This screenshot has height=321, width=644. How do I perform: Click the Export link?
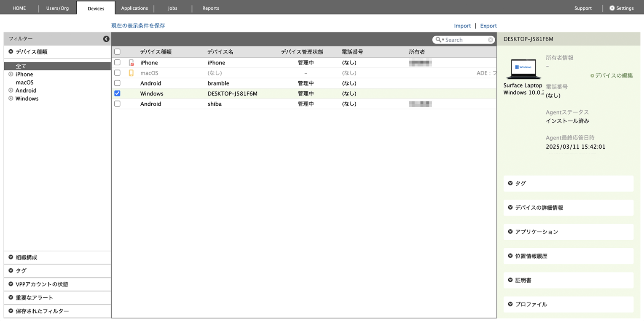point(488,26)
